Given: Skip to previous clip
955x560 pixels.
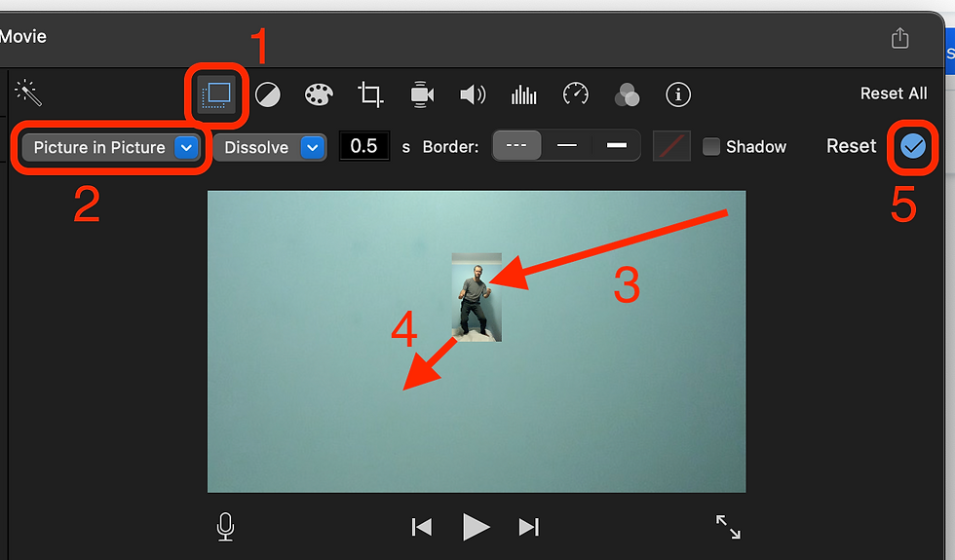Looking at the screenshot, I should coord(421,527).
